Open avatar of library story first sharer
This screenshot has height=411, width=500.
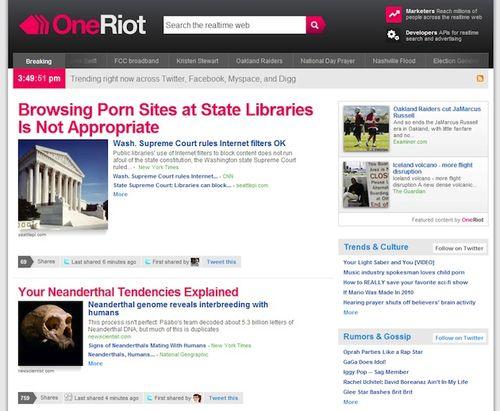pos(195,262)
